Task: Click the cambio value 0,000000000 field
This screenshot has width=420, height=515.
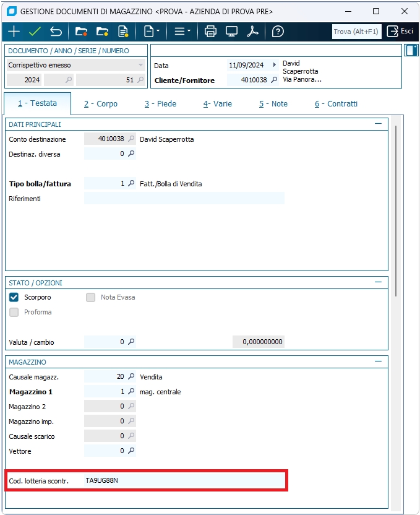Action: 259,342
